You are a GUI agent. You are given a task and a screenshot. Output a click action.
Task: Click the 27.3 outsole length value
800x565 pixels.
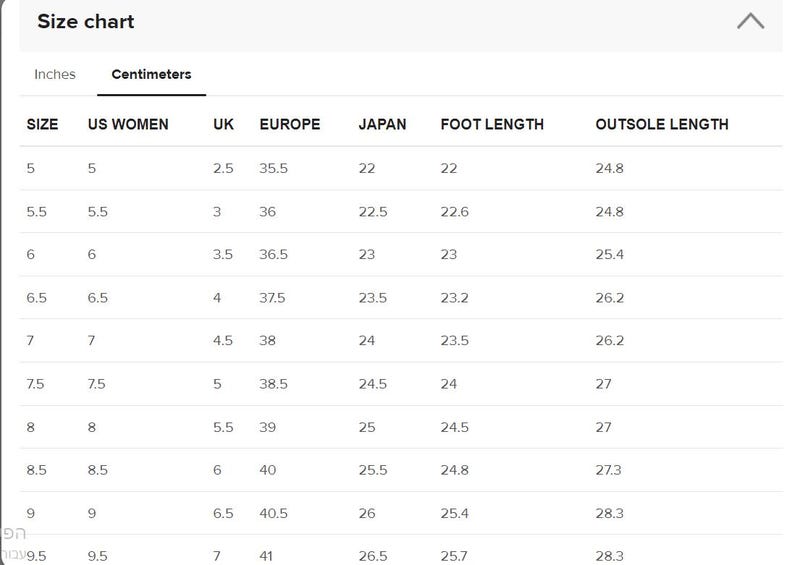(608, 470)
